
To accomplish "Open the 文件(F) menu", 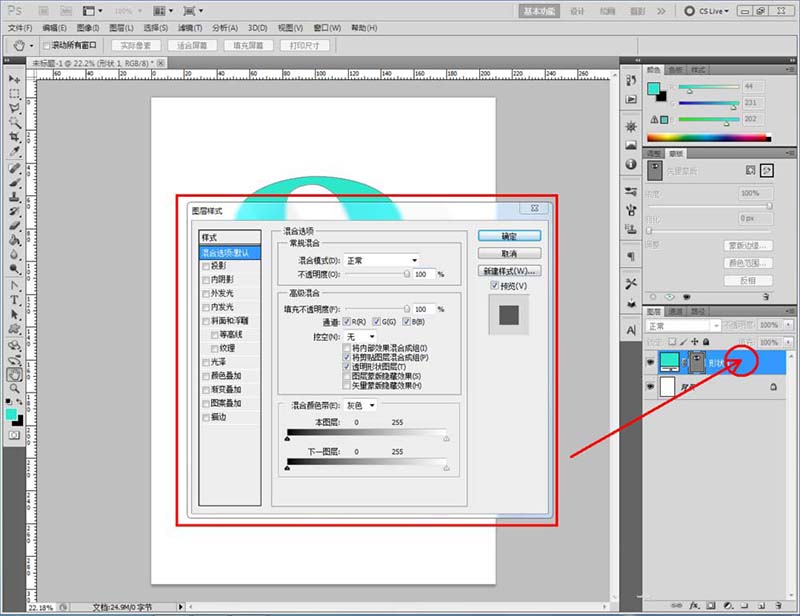I will click(20, 28).
